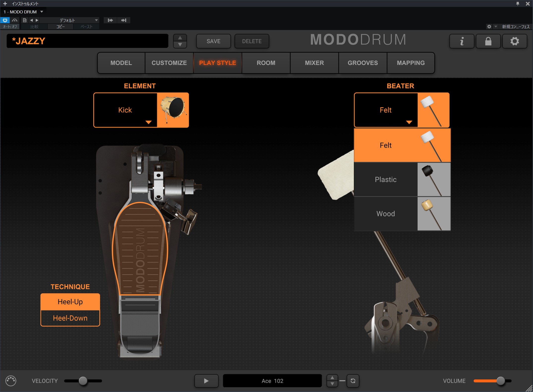Image resolution: width=533 pixels, height=392 pixels.
Task: Click the コピー copy button
Action: tap(60, 27)
